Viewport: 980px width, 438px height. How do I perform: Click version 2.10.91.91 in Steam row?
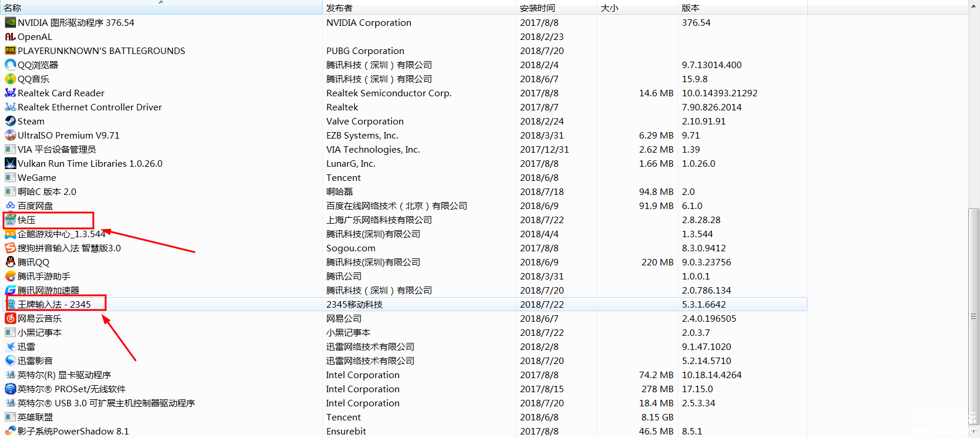coord(704,121)
